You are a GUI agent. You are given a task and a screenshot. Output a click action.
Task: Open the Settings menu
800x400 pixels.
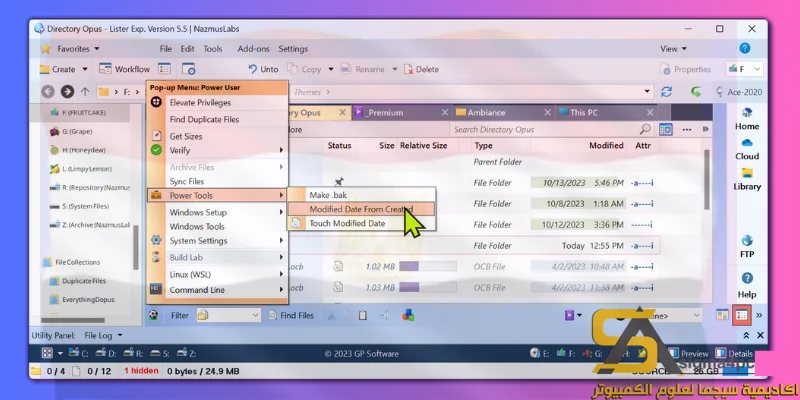(x=293, y=49)
